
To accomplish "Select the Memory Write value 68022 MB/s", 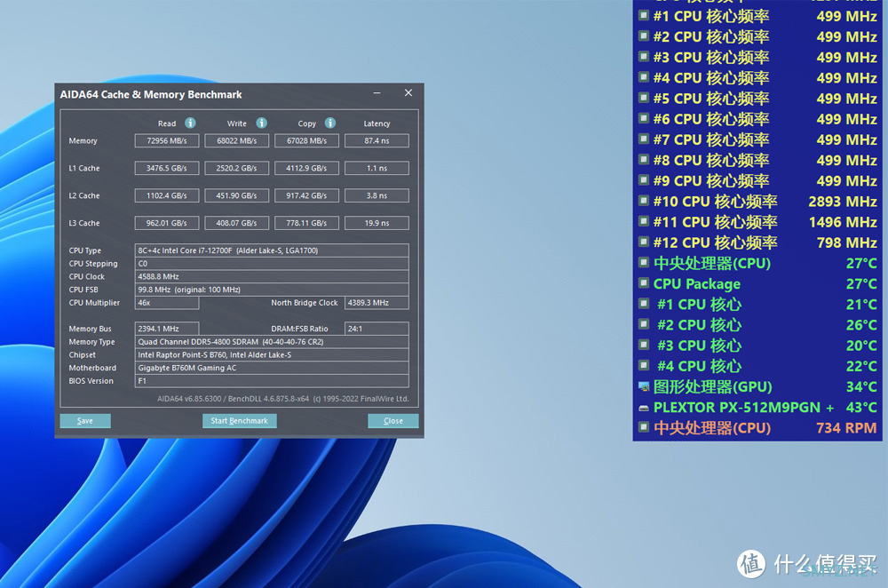I will pyautogui.click(x=237, y=140).
